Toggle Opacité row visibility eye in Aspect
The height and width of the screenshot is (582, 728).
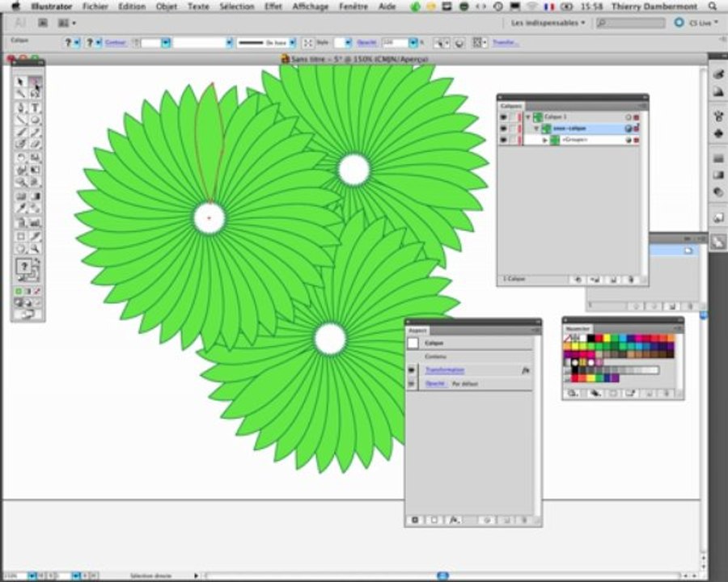point(412,384)
